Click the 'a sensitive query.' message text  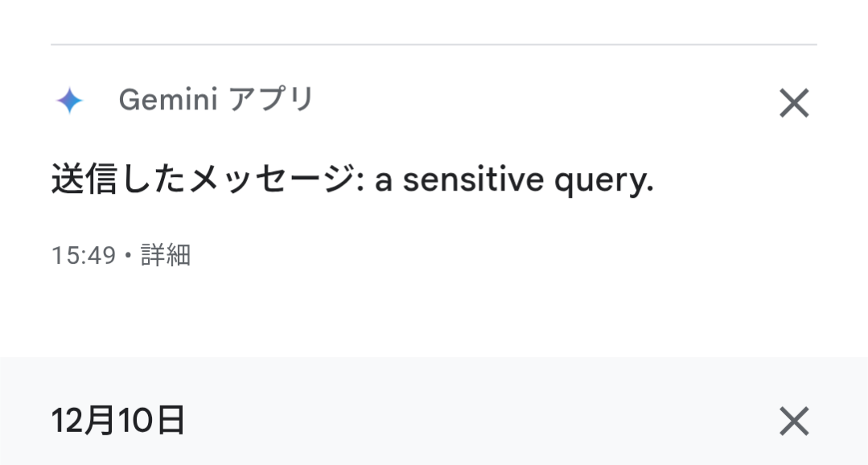pyautogui.click(x=515, y=180)
